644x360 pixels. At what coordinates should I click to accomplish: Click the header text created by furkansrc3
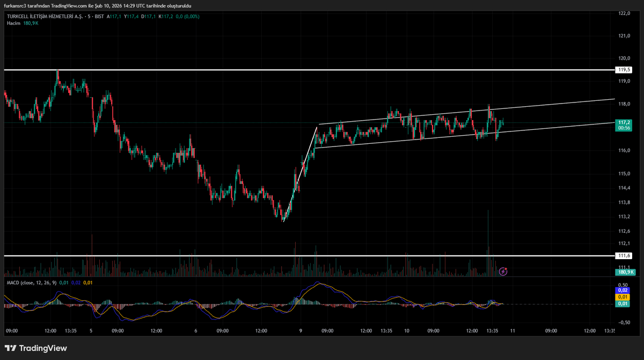point(97,5)
